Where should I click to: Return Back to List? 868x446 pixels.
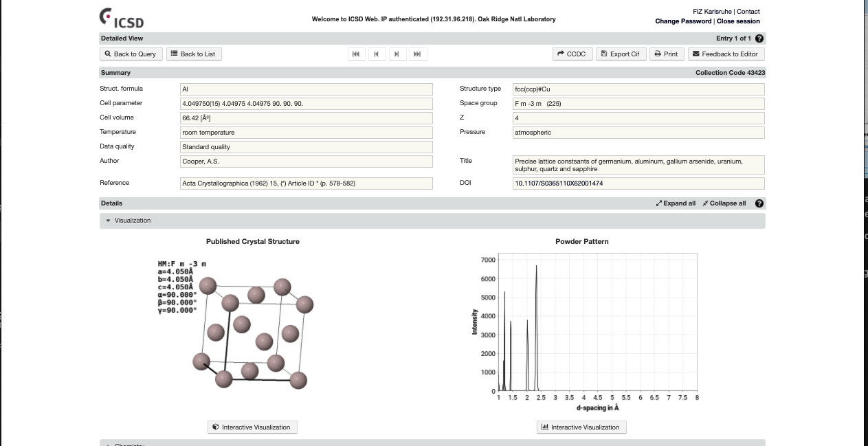193,54
